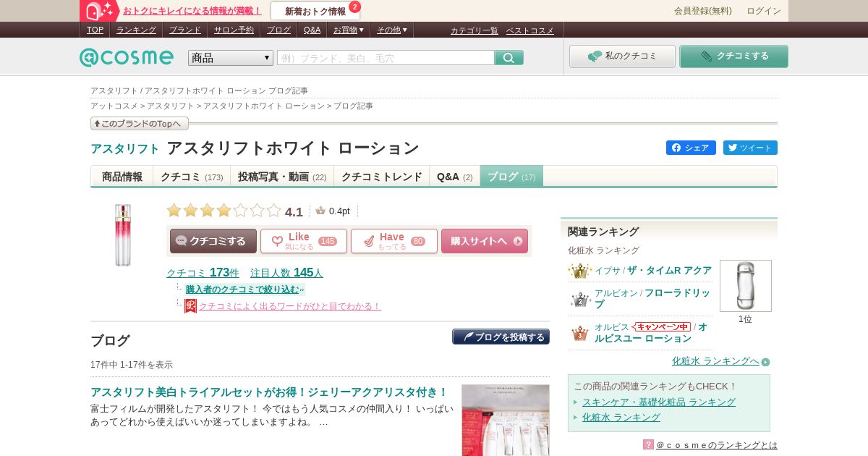Click the 私のクチコミ button
This screenshot has height=456, width=868.
point(622,56)
